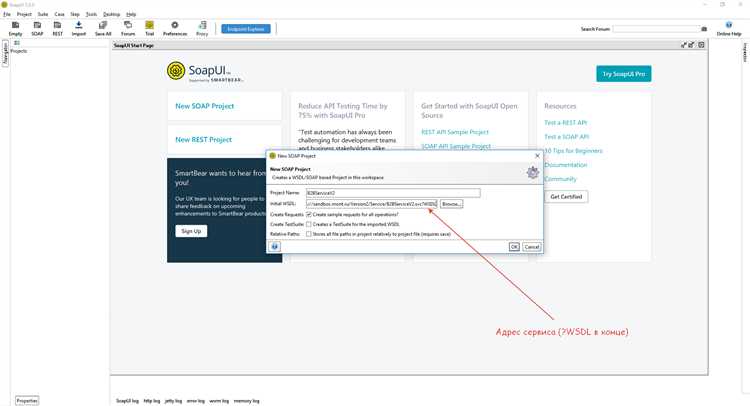Open the Project menu
Image resolution: width=750 pixels, height=406 pixels.
[24, 14]
